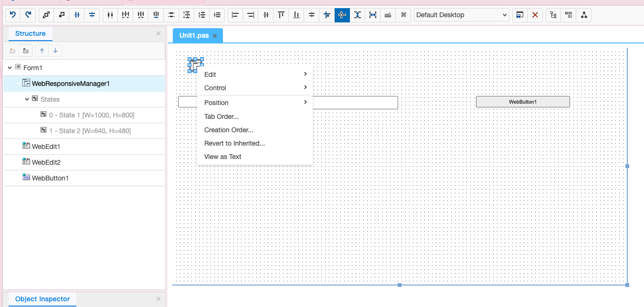Click the Undo arrow in the toolbar
Screen dimensions: 644x307
(x=13, y=15)
